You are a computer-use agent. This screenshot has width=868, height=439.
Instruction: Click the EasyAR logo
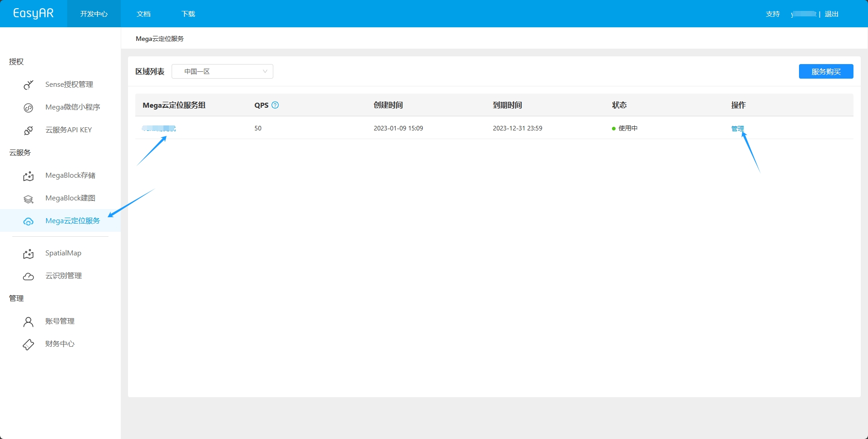click(x=33, y=13)
